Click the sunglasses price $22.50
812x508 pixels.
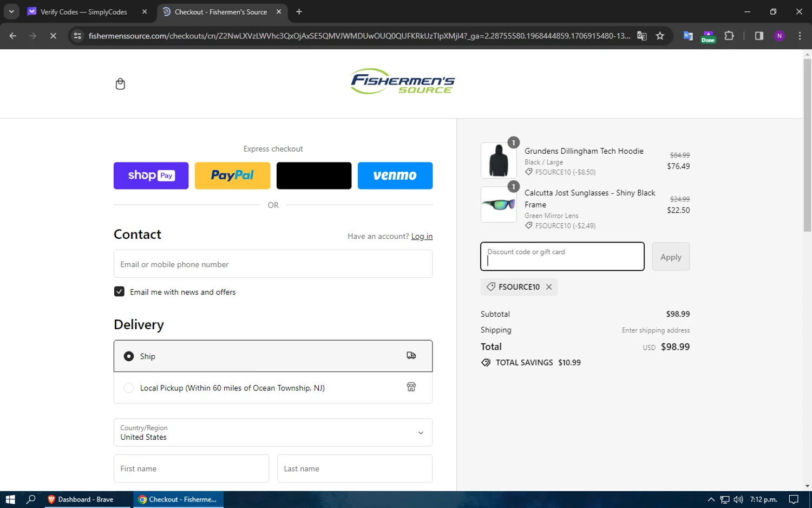(x=678, y=210)
